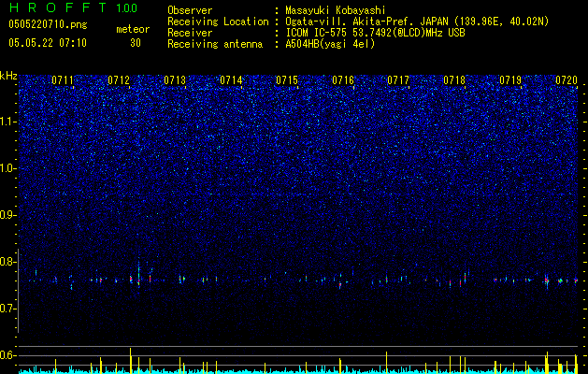This screenshot has height=374, width=588.
Task: Click the 0713 time marker
Action: [x=175, y=80]
